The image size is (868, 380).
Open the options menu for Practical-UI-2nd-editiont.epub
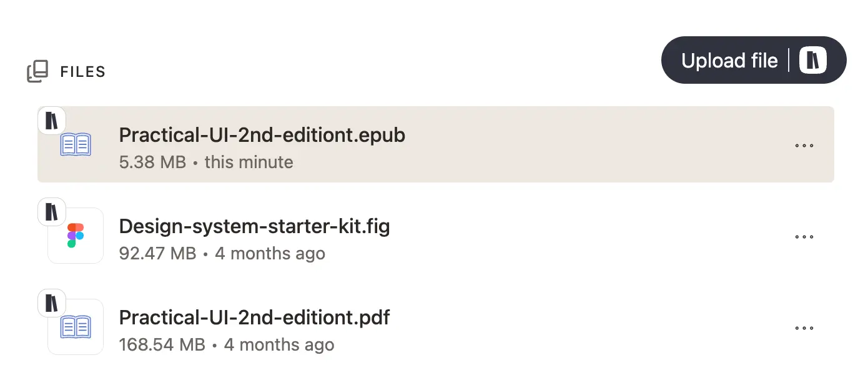804,145
